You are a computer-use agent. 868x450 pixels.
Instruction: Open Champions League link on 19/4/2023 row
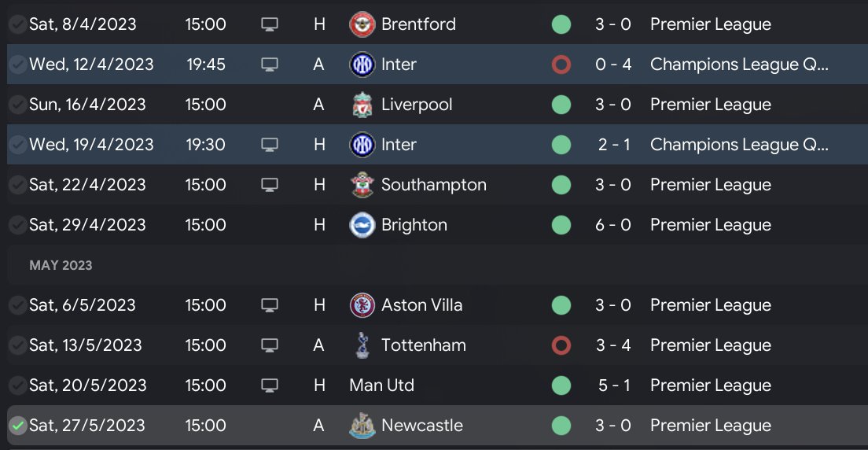tap(739, 145)
